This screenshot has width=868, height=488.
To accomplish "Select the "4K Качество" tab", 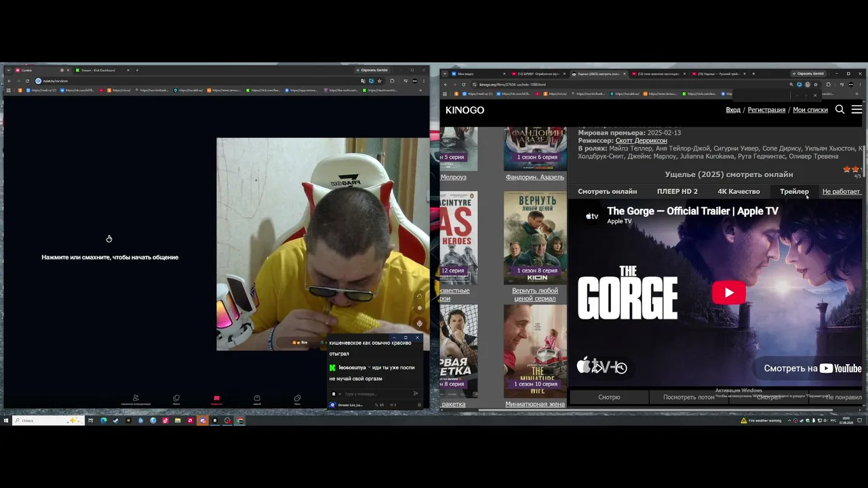I will [739, 192].
